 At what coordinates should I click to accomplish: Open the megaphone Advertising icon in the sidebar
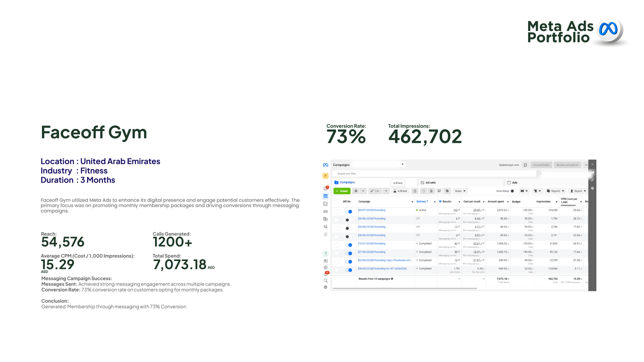click(326, 227)
